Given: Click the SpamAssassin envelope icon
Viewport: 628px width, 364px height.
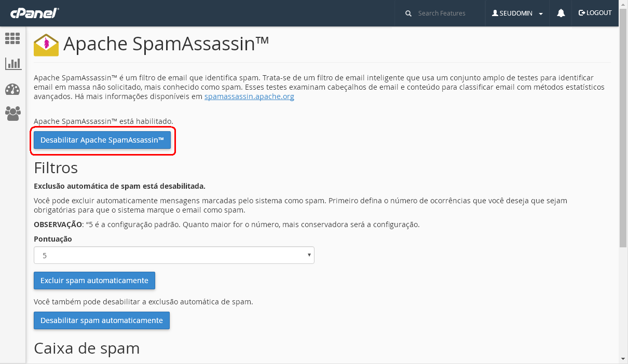Looking at the screenshot, I should pos(46,45).
